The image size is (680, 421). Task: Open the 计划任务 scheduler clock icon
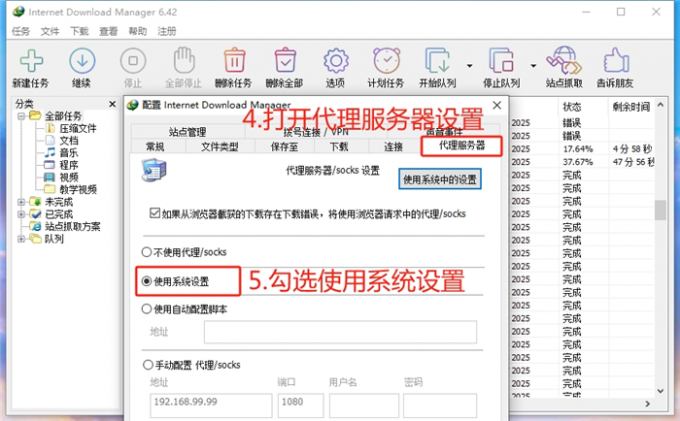click(x=386, y=60)
